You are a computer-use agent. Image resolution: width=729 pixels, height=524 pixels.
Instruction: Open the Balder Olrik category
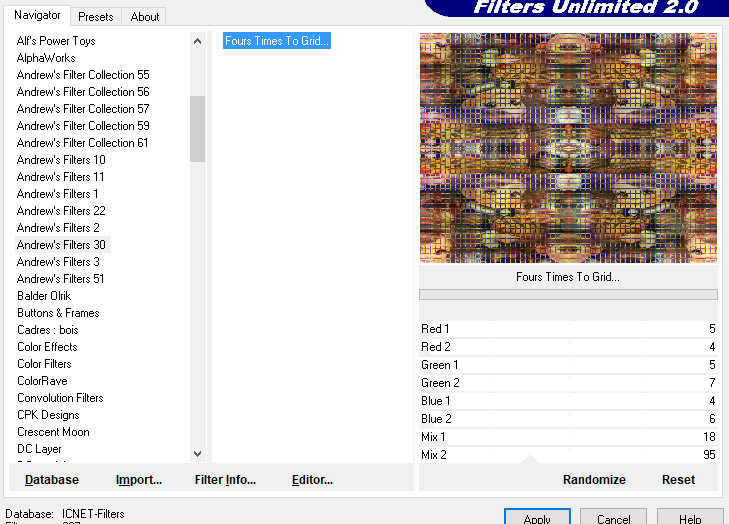coord(44,296)
